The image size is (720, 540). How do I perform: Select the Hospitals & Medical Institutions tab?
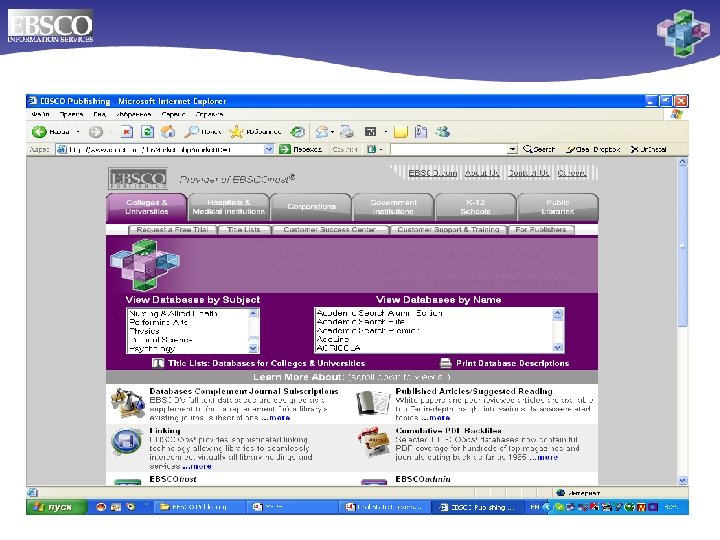tap(229, 207)
